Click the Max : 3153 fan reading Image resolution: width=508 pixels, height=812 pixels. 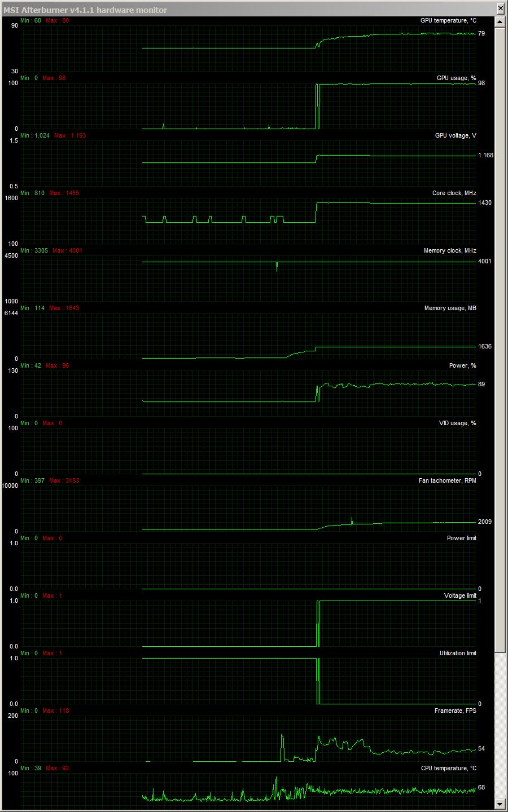(64, 480)
